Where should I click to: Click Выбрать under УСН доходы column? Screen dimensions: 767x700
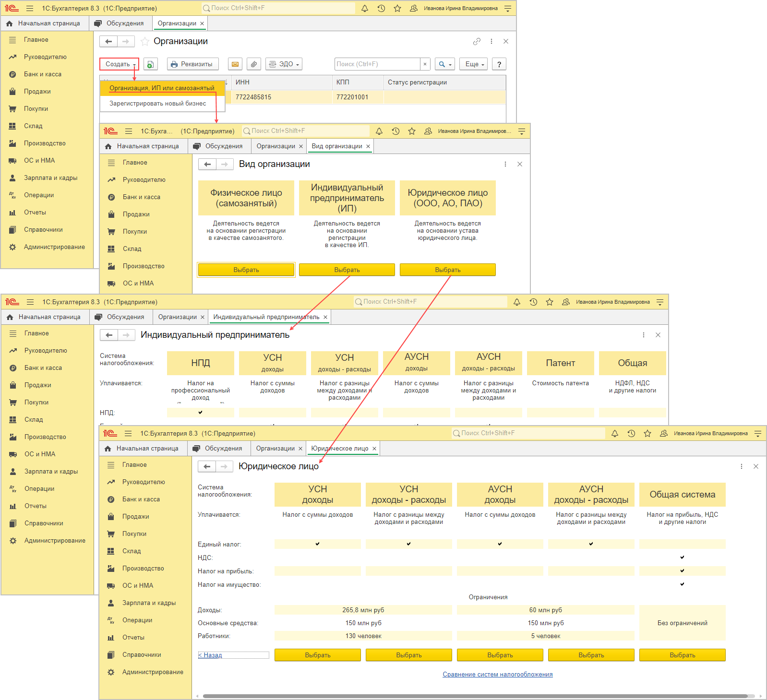coord(318,655)
